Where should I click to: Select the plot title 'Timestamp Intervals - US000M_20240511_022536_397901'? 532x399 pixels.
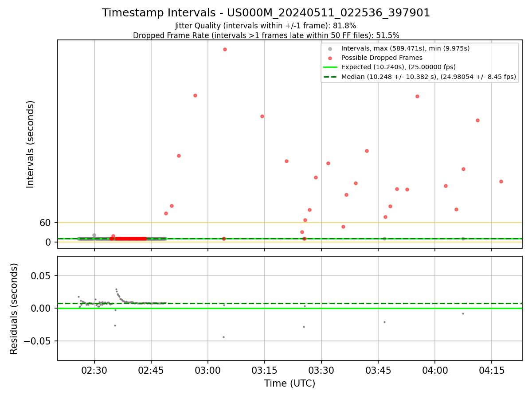(266, 13)
